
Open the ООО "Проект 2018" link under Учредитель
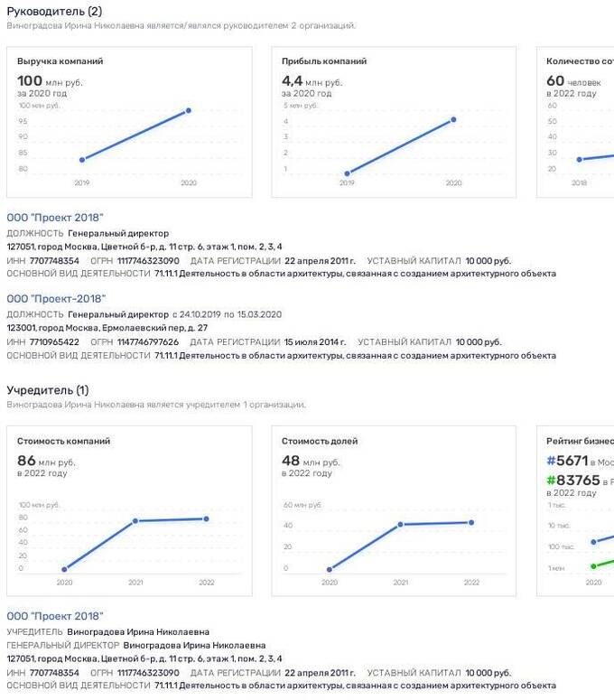point(55,616)
